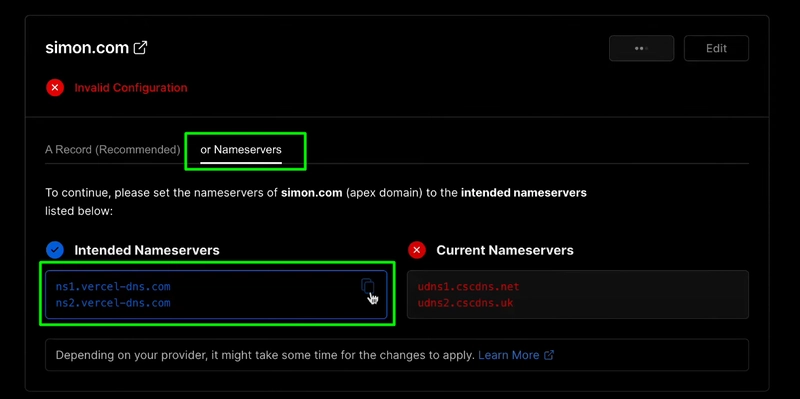Click the red Invalid Configuration error icon

coord(55,88)
